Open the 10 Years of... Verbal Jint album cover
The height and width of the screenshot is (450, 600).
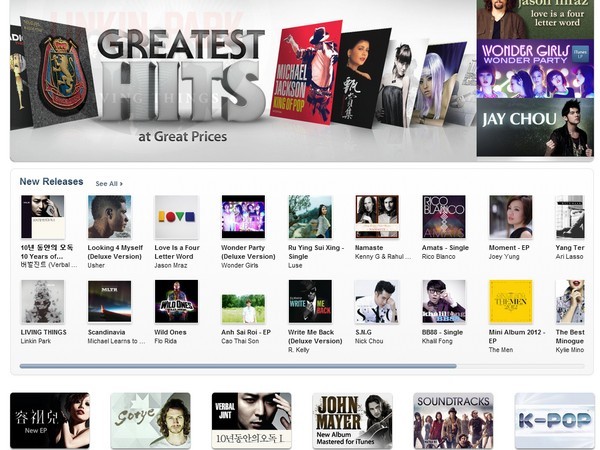coord(43,217)
